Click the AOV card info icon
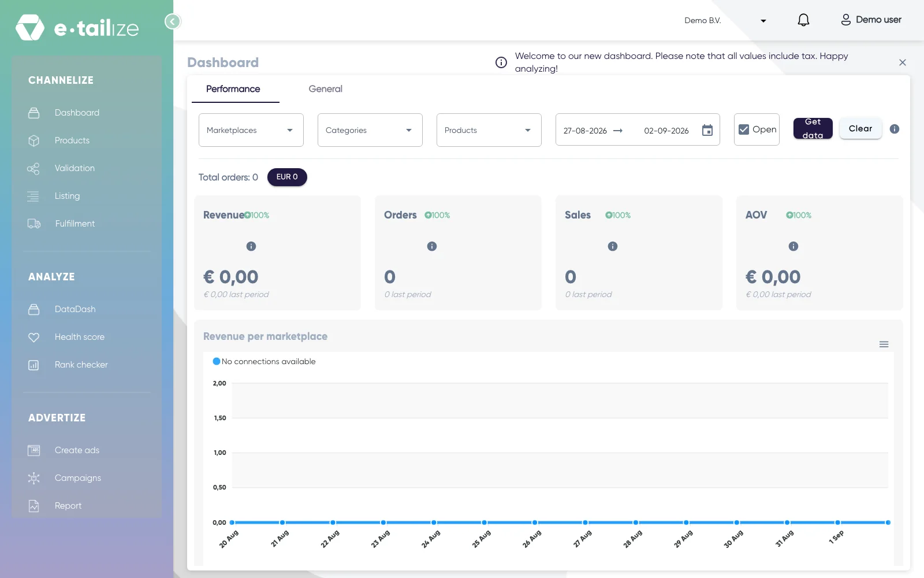This screenshot has height=578, width=924. 793,246
